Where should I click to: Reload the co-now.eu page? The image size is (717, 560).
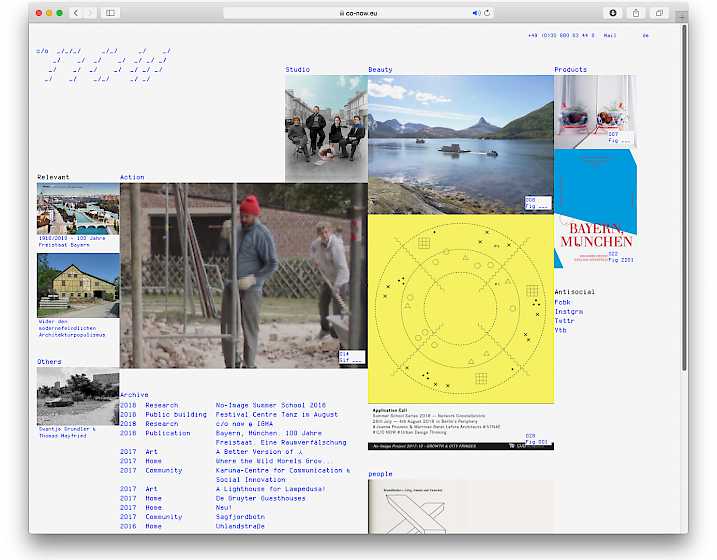[487, 13]
